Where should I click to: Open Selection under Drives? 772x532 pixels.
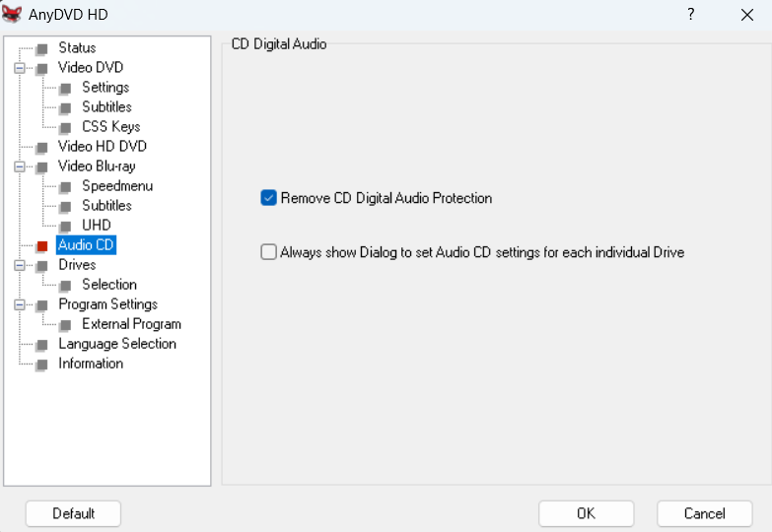pyautogui.click(x=108, y=284)
